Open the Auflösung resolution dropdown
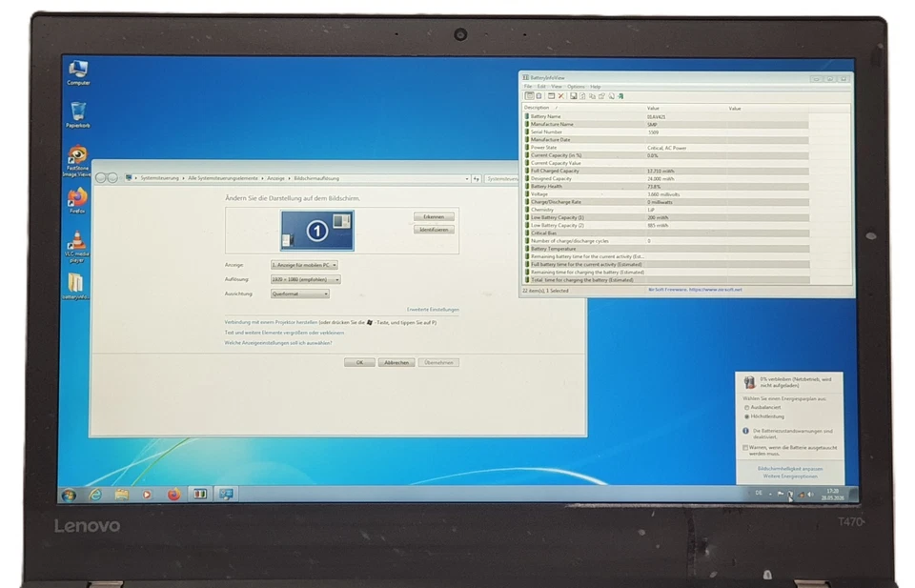 click(x=306, y=280)
